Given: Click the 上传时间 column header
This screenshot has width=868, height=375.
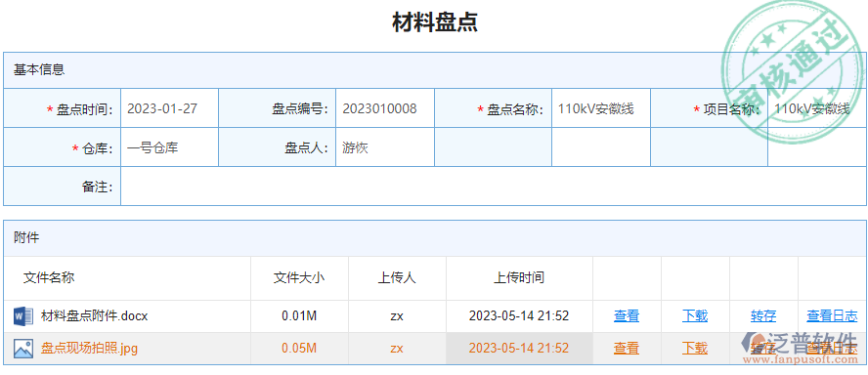Looking at the screenshot, I should 519,277.
